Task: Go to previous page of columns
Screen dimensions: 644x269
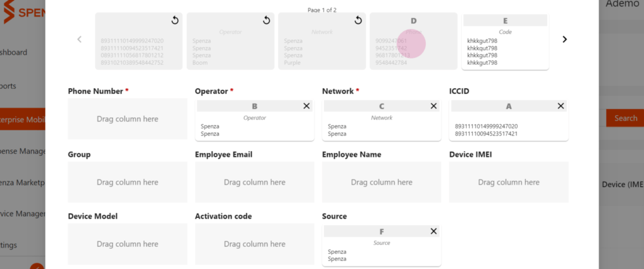Action: 80,40
